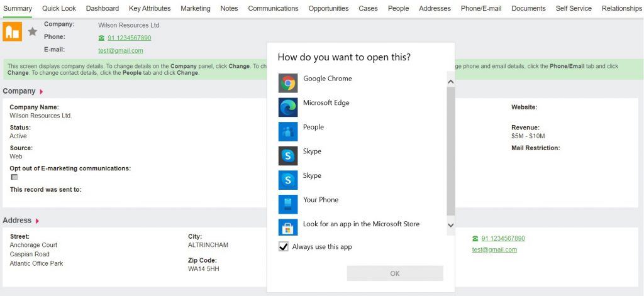The height and width of the screenshot is (296, 644).
Task: Click Wilson Resources Ltd. under Company Name
Action: point(41,116)
